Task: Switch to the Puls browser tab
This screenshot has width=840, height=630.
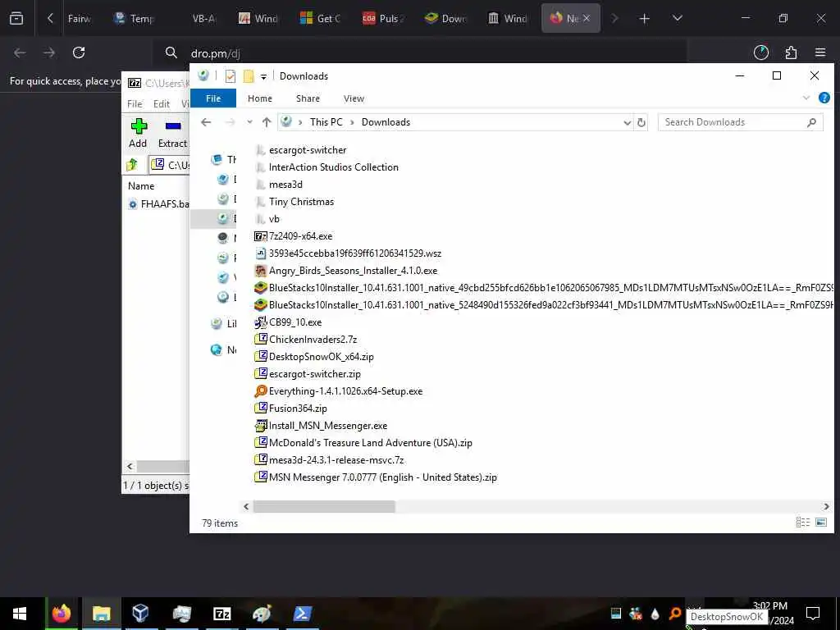Action: [384, 19]
